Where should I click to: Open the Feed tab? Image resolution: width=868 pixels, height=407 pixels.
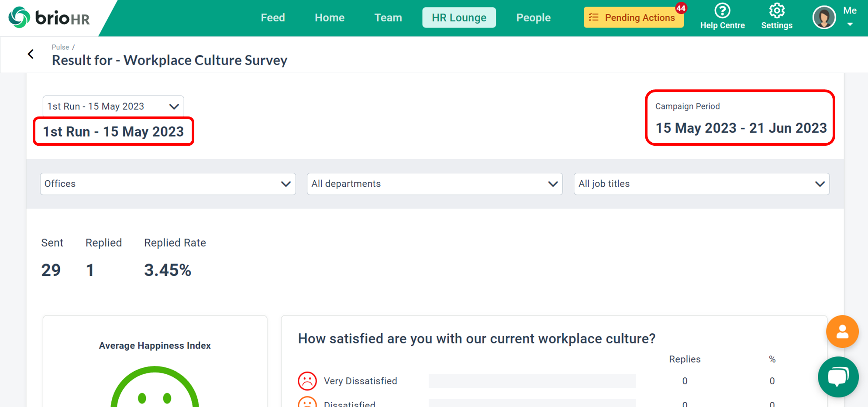coord(273,17)
